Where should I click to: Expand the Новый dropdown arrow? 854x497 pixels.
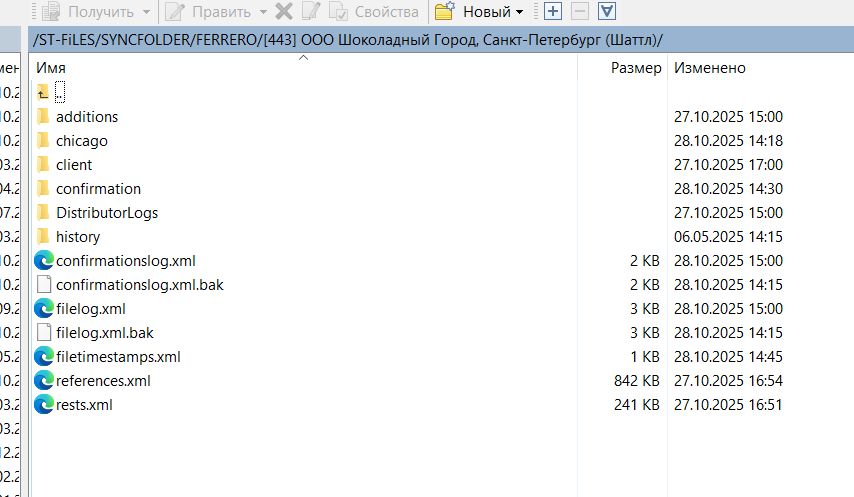point(519,11)
